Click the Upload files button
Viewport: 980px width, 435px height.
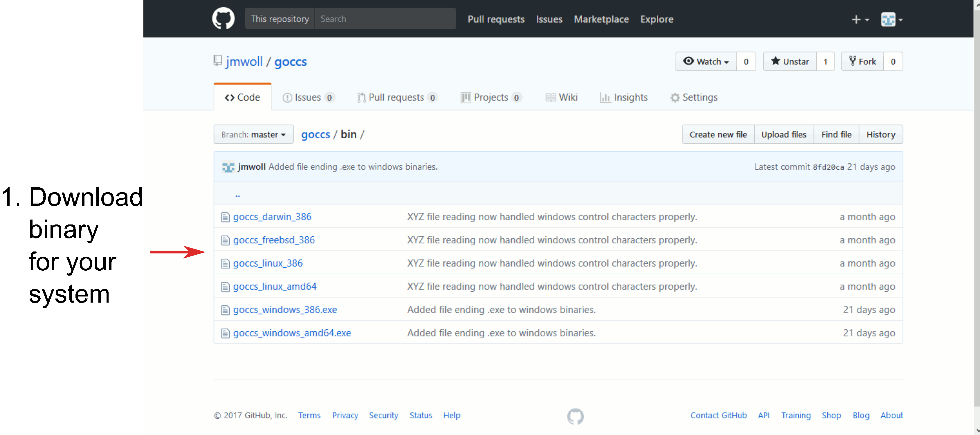[x=784, y=134]
